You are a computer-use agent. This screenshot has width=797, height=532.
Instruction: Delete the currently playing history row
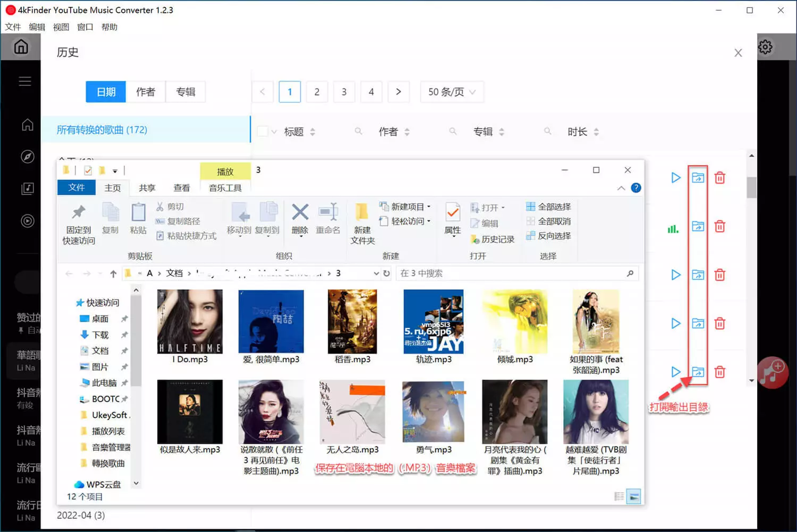pos(720,226)
